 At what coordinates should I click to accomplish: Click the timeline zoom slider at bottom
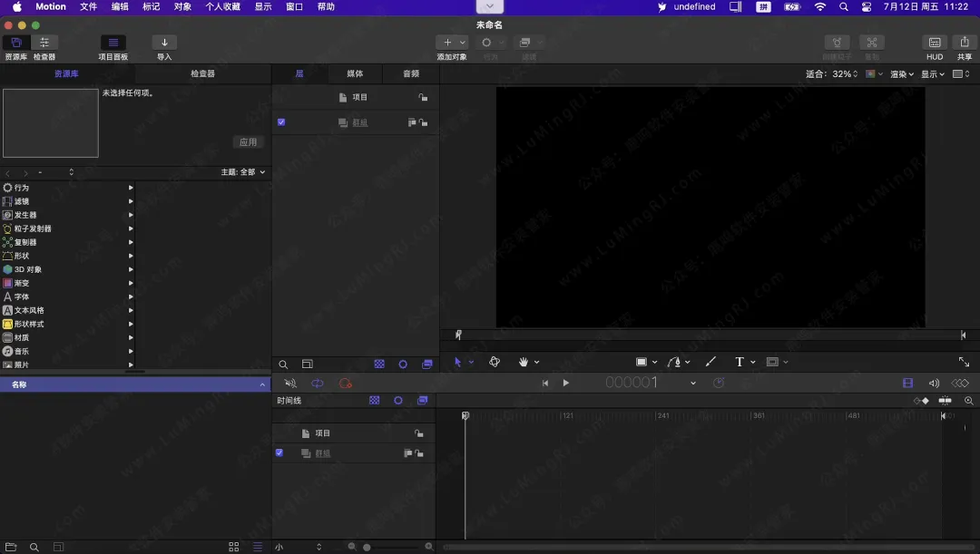coord(390,547)
